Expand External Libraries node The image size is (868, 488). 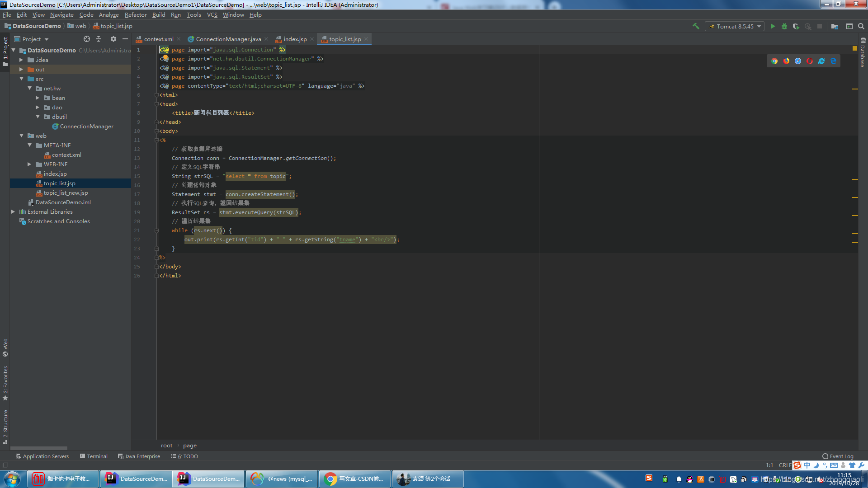point(13,212)
